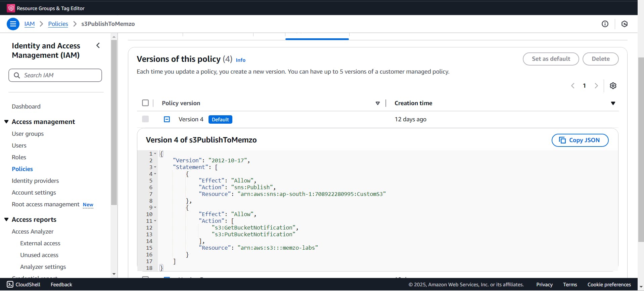Screen dimensions: 644x291
Task: Open Roles in the sidebar
Action: click(x=19, y=157)
